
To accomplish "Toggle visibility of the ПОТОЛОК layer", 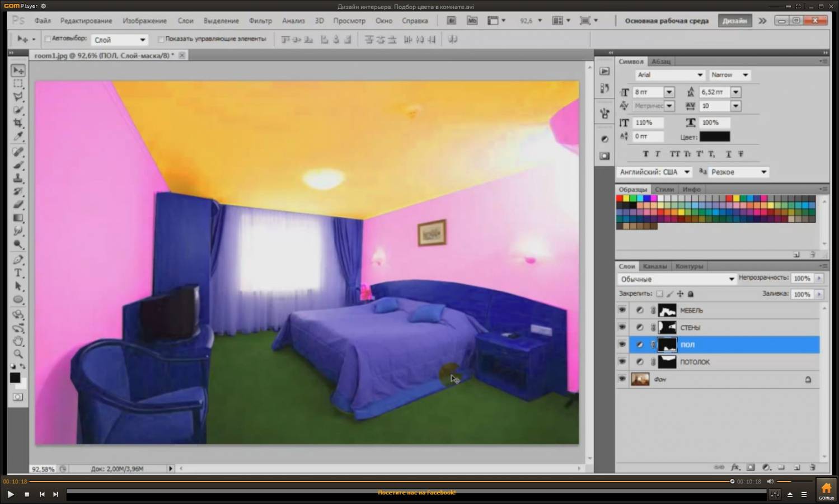I will point(622,362).
